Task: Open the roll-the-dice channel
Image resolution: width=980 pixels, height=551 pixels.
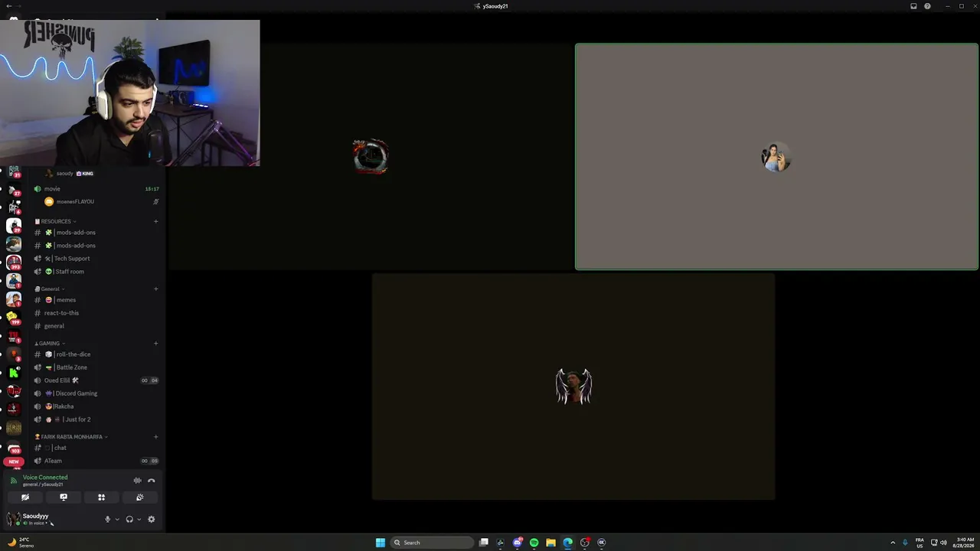Action: coord(96,354)
